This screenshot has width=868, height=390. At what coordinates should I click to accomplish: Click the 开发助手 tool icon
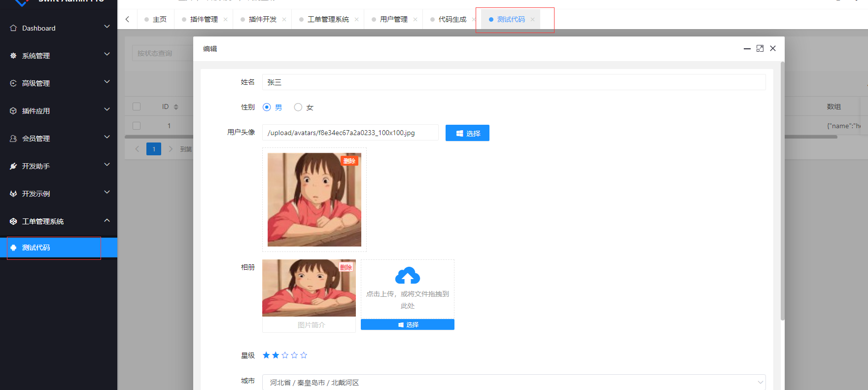13,166
